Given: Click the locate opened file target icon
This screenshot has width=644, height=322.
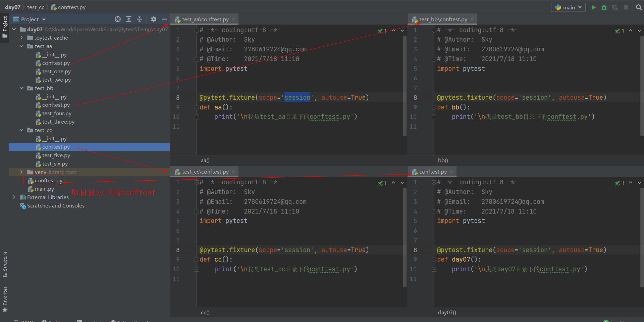Looking at the screenshot, I should click(x=118, y=19).
